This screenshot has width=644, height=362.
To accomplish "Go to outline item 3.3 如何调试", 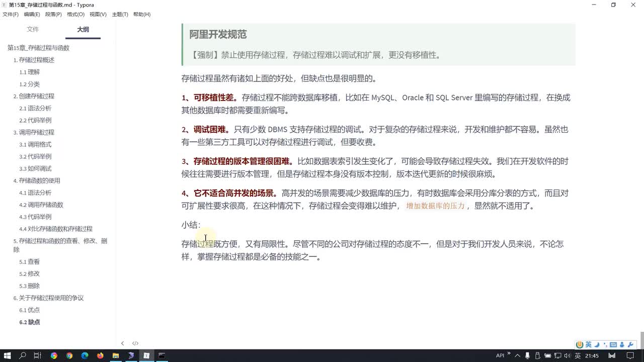I will 35,168.
